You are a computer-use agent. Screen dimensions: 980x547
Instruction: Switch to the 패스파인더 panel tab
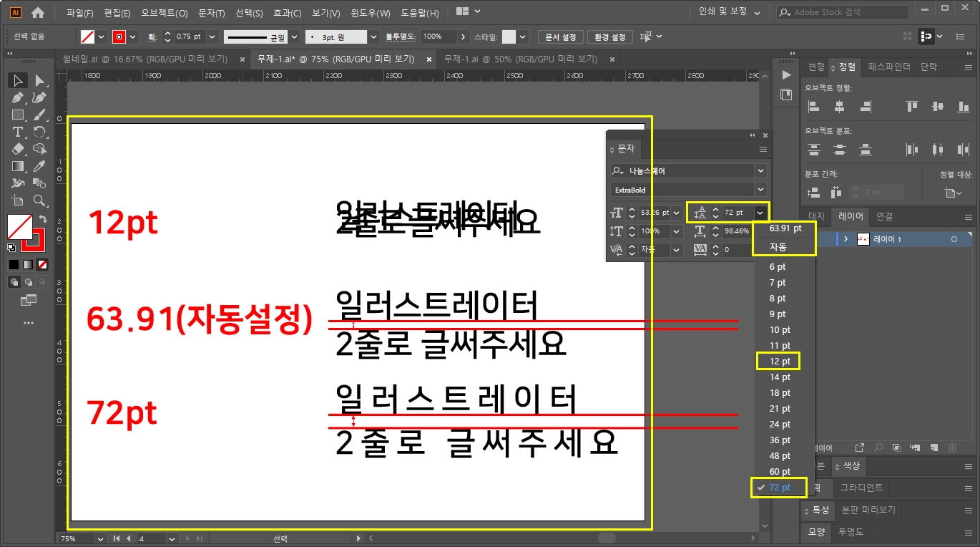pos(889,67)
